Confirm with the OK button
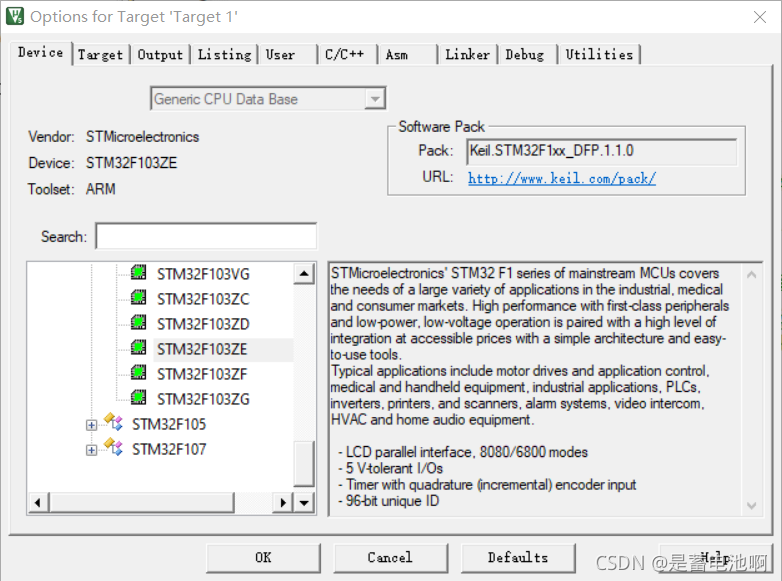Screen dimensions: 782x581 tap(263, 558)
